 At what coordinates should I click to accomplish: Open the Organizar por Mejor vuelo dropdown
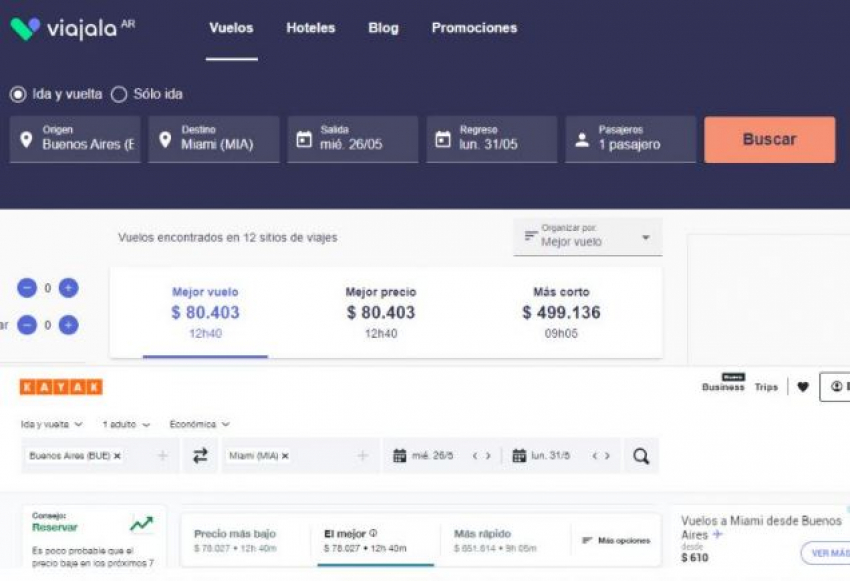point(588,237)
